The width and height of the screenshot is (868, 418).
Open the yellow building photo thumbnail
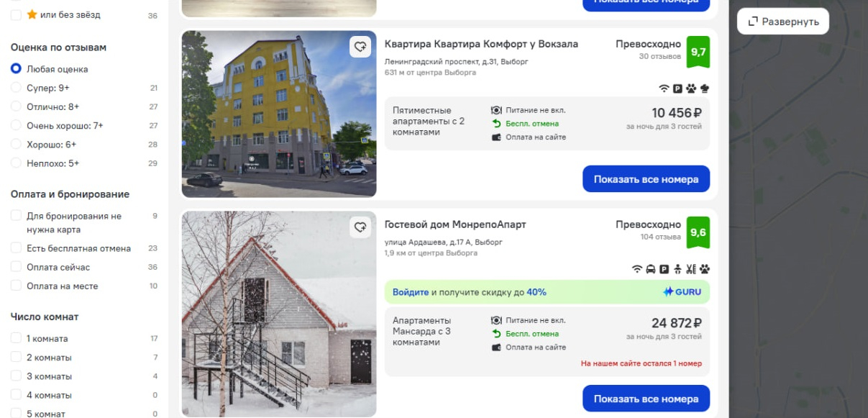(278, 114)
